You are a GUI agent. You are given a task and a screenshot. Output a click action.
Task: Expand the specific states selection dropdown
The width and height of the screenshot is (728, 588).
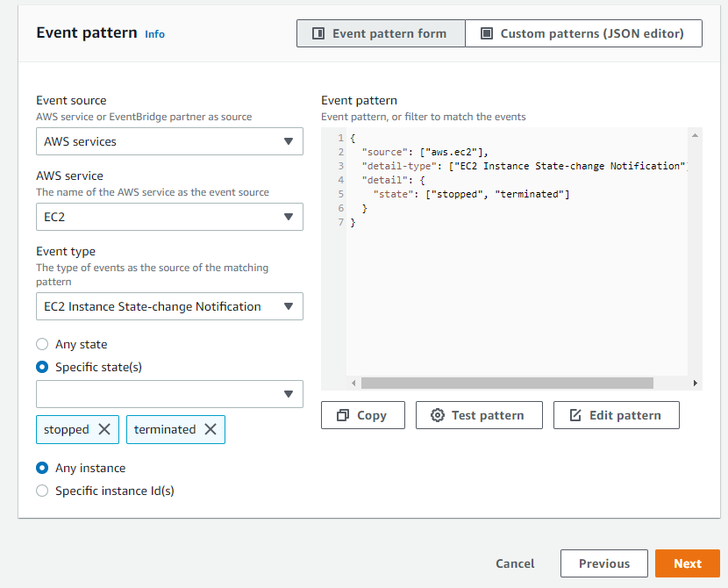click(x=169, y=394)
